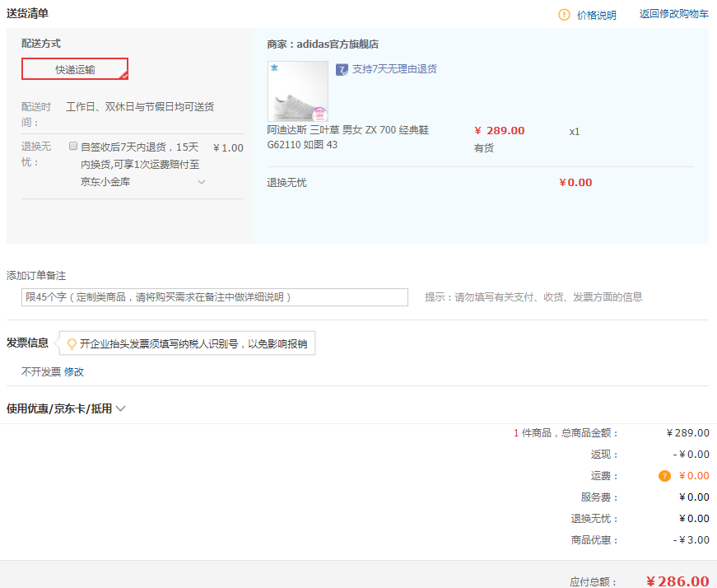This screenshot has height=588, width=717.
Task: Click the 返现 amount -¥0.00
Action: [x=691, y=455]
